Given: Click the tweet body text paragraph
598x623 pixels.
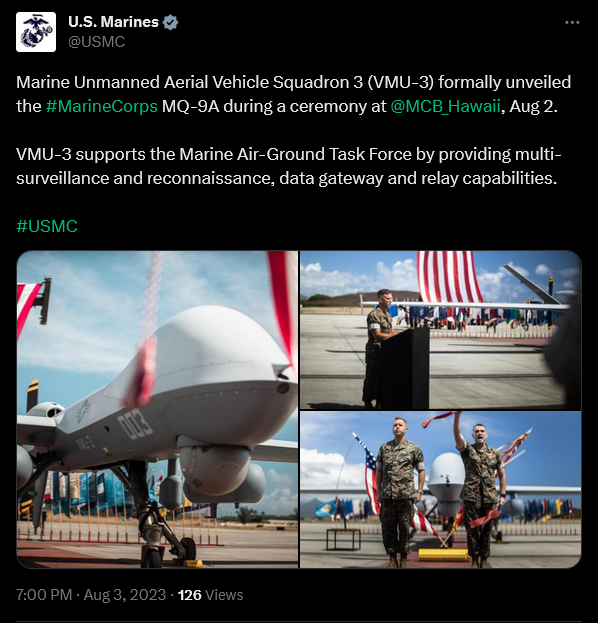Looking at the screenshot, I should [294, 94].
